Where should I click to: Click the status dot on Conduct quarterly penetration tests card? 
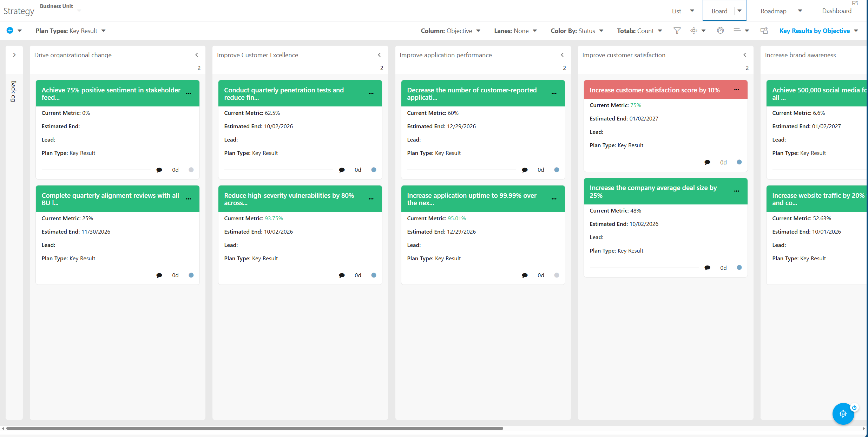tap(374, 170)
